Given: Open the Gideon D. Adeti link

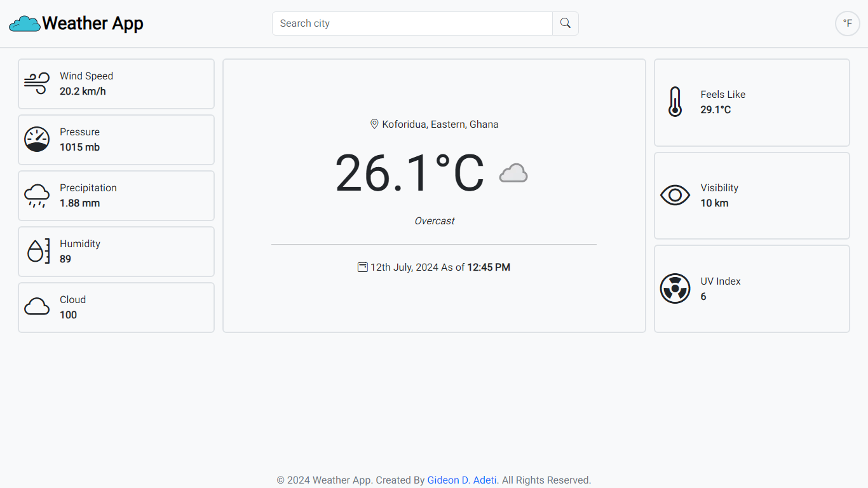Looking at the screenshot, I should (x=461, y=480).
